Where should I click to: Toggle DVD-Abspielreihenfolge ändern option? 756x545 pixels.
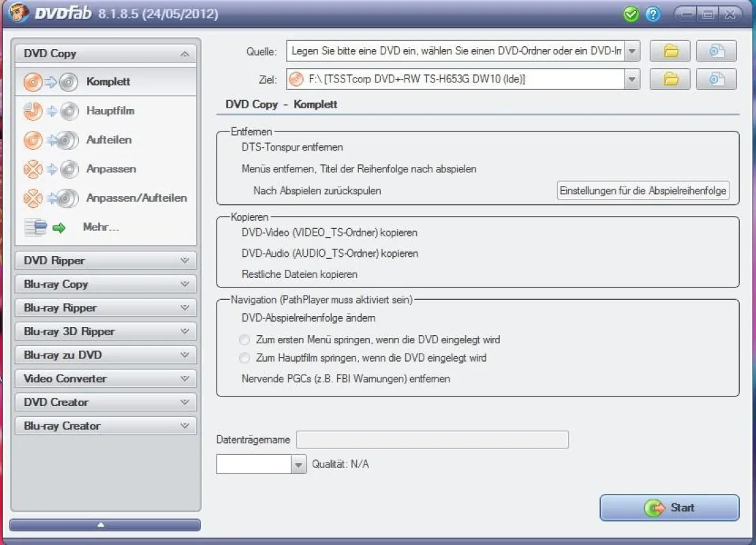309,318
